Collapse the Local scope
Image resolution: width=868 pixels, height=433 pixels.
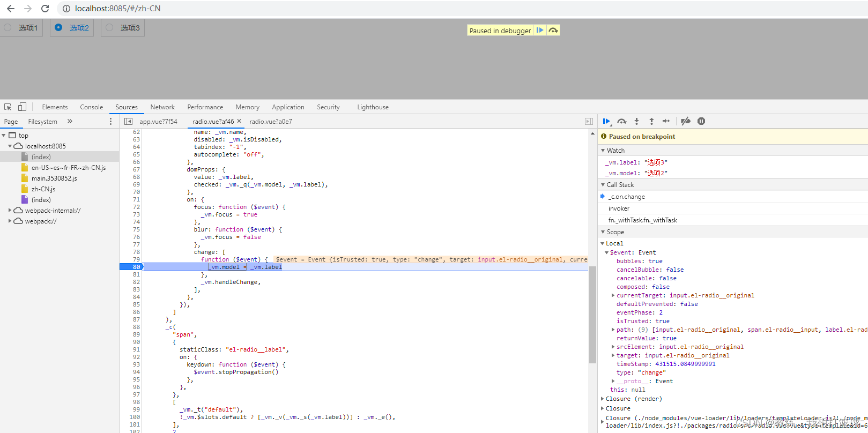pos(602,243)
